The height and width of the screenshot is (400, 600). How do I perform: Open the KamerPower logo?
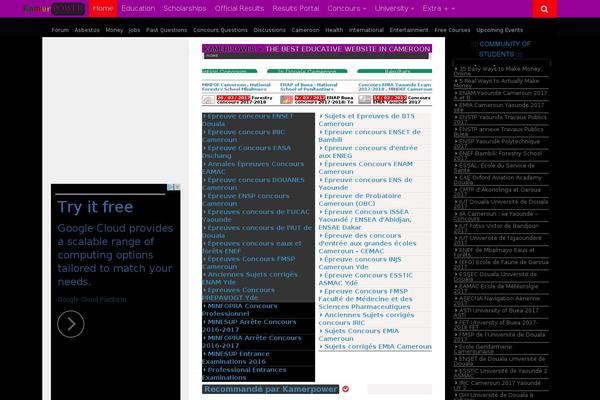[x=54, y=8]
